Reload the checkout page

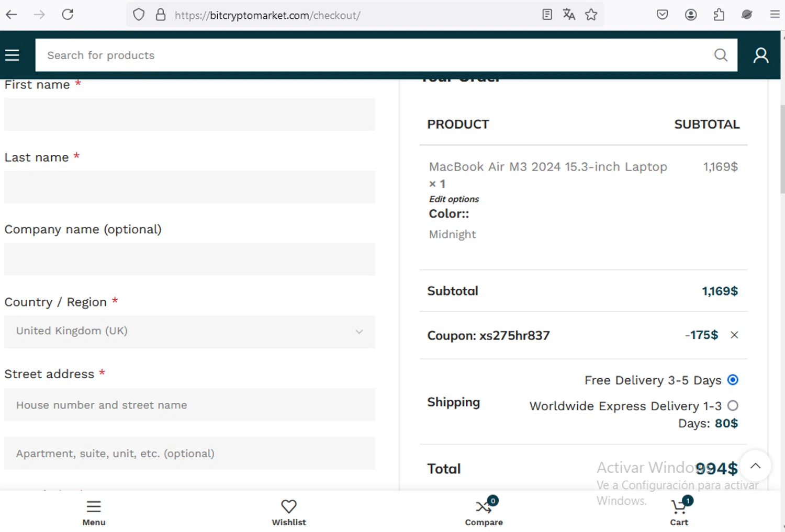click(x=68, y=15)
